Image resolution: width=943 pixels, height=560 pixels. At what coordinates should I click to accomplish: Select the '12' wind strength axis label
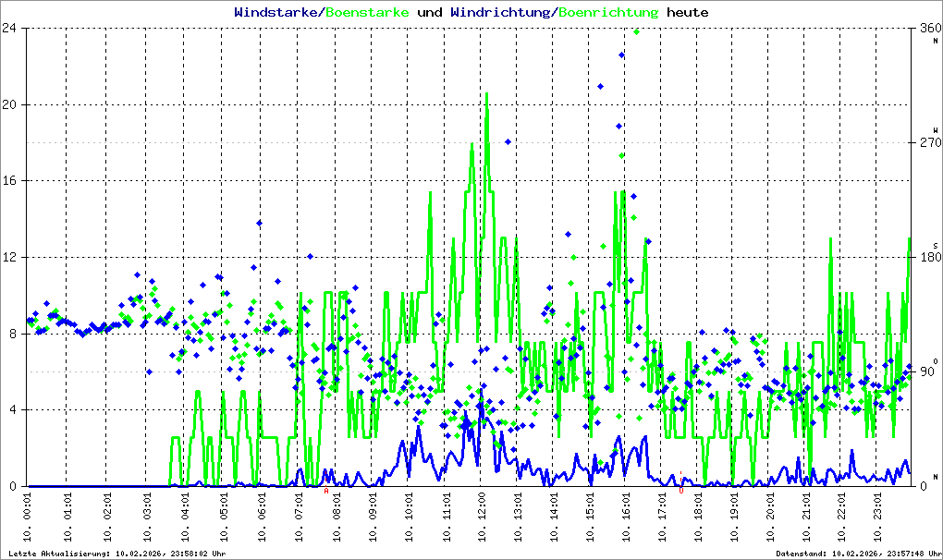[9, 257]
